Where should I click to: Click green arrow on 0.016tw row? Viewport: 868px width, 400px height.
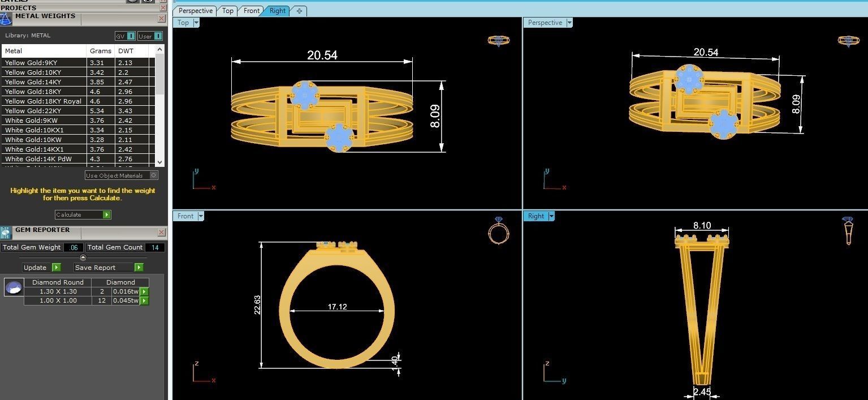pyautogui.click(x=144, y=292)
